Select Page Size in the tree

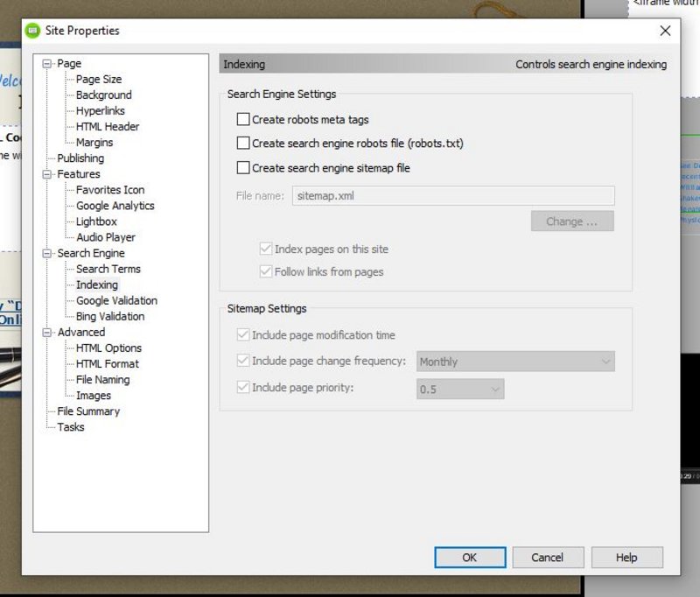(99, 79)
